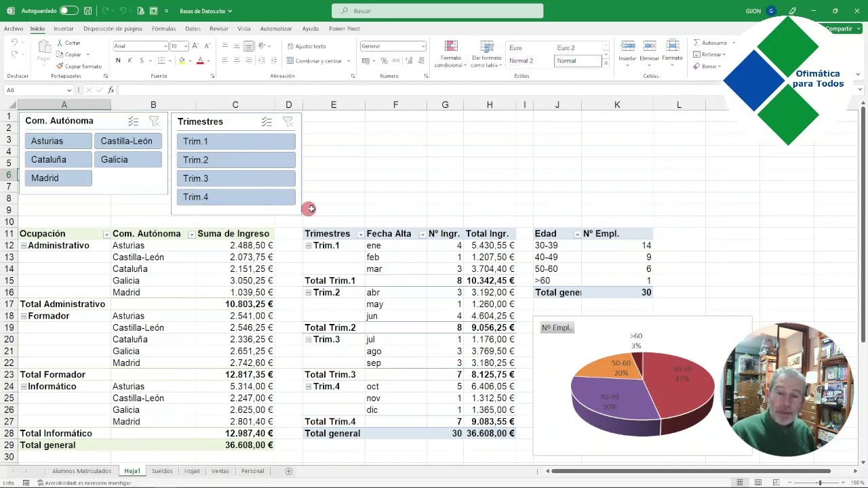Screen dimensions: 868x488
Task: Toggle the Trim.1 slicer button
Action: (x=236, y=141)
